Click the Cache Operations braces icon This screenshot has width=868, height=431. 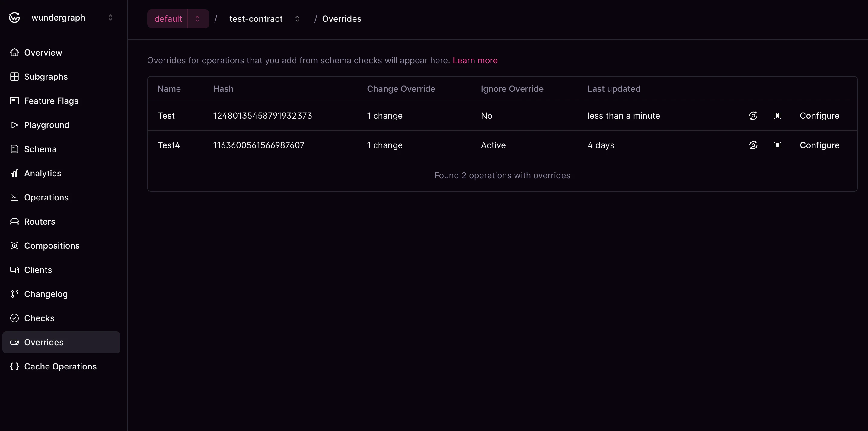[14, 367]
